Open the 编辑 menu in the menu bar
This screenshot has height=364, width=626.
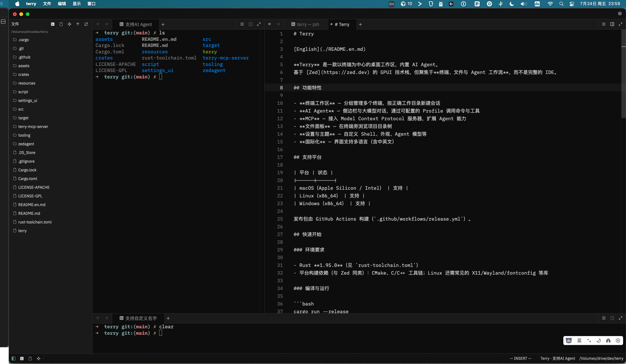[62, 4]
